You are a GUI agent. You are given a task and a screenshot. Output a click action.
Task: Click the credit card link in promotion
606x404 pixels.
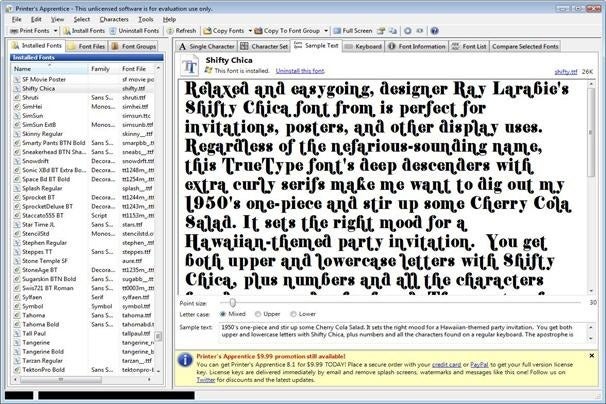pos(446,365)
